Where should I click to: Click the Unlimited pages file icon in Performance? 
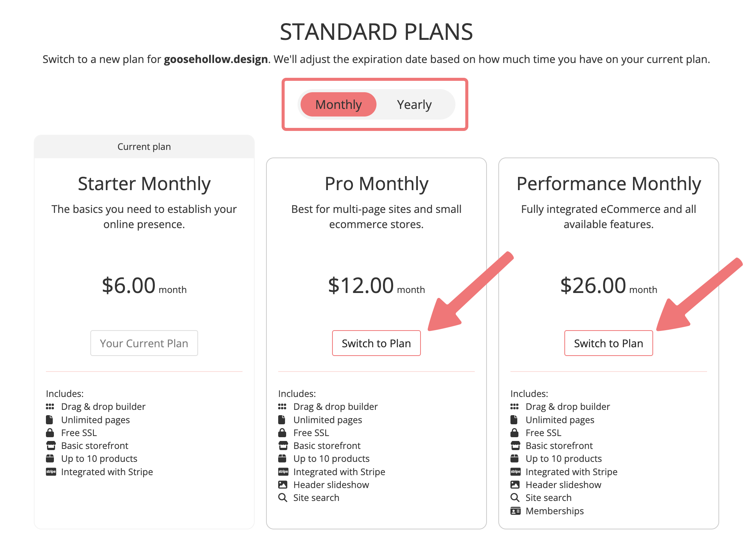click(514, 420)
